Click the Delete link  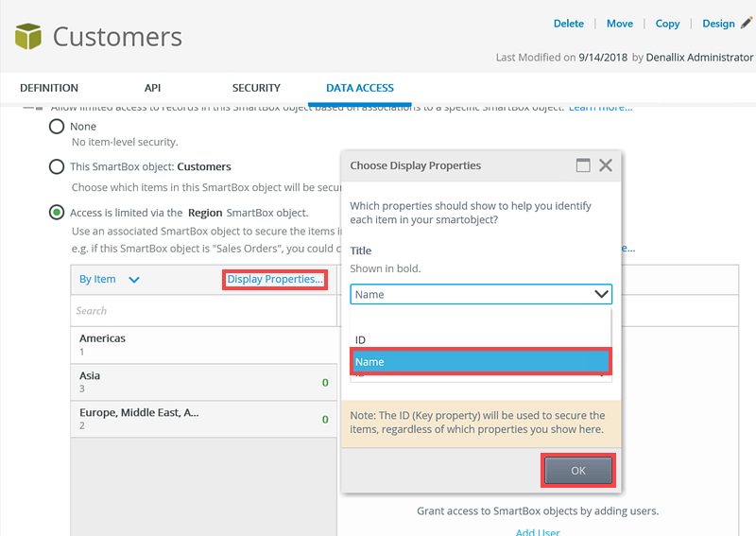click(x=569, y=24)
